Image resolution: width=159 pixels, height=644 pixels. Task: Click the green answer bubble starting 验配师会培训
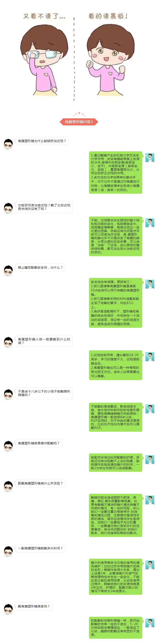click(x=115, y=463)
